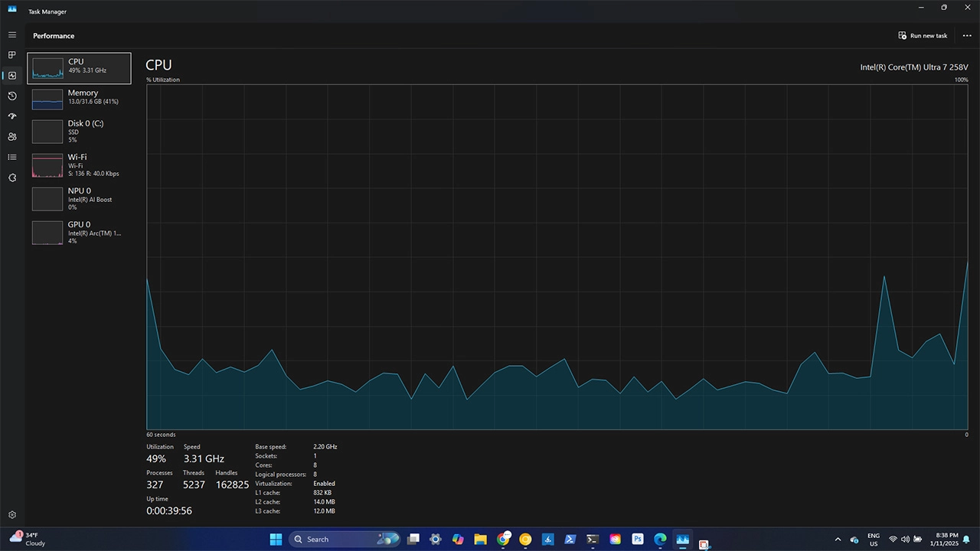The width and height of the screenshot is (980, 551).
Task: Open Task View from the taskbar
Action: tap(413, 540)
